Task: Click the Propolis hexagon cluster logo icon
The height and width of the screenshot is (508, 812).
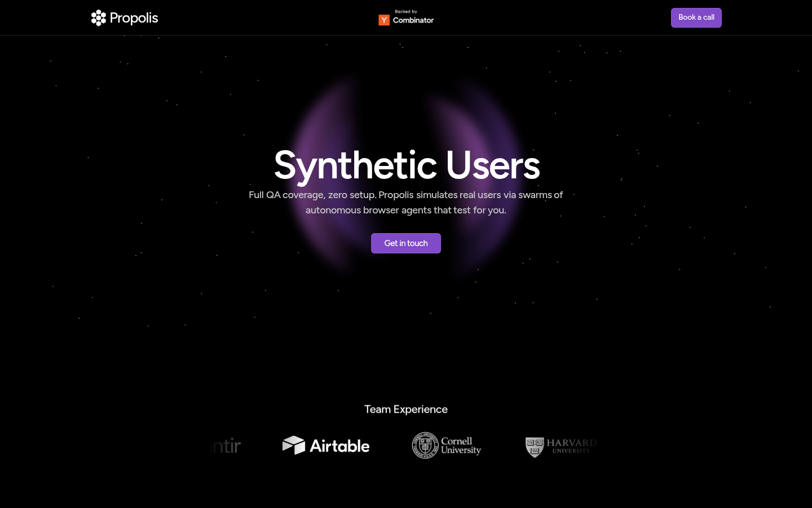Action: pos(99,18)
